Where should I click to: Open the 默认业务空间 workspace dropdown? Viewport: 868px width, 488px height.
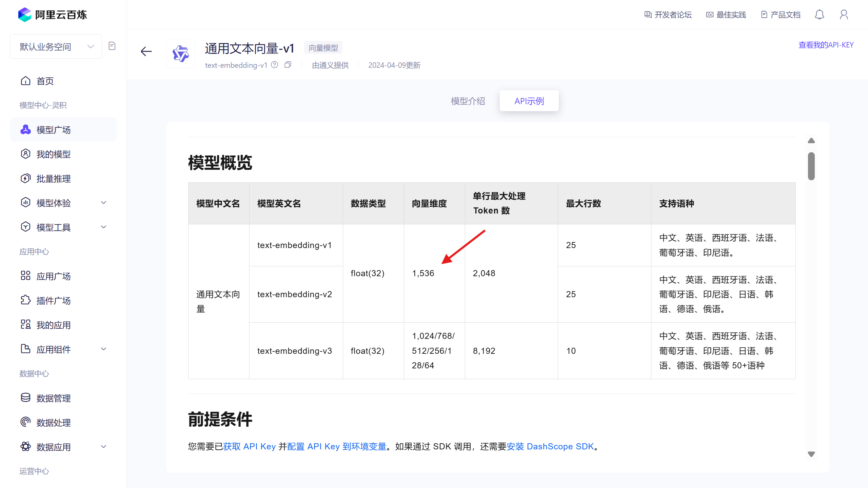coord(56,46)
